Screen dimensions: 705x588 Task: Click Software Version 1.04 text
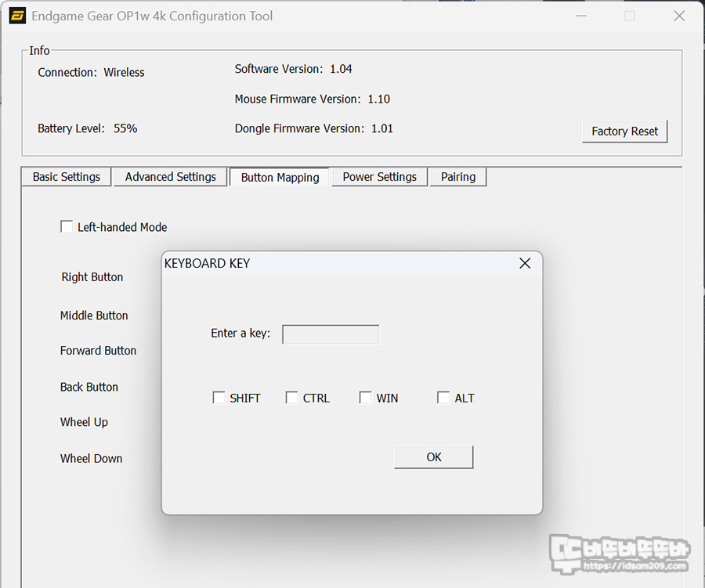293,69
